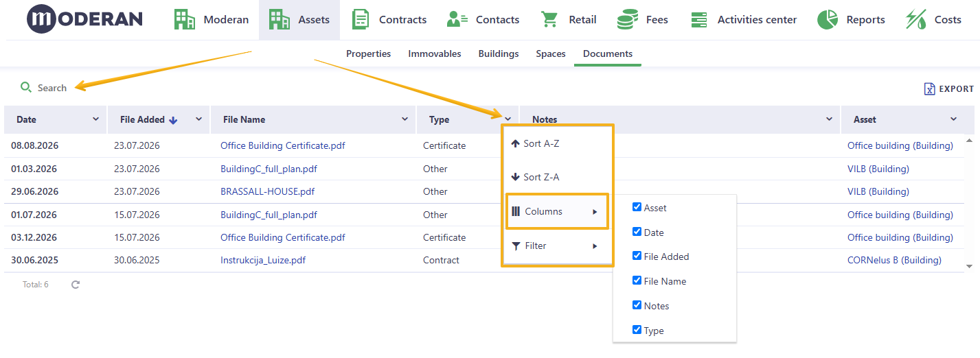Expand the Filter submenu arrow
This screenshot has height=358, width=980.
tap(595, 246)
